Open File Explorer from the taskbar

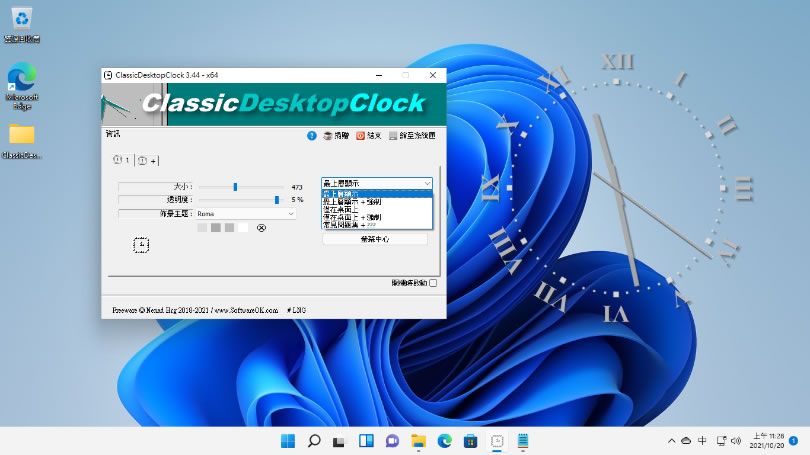[418, 441]
